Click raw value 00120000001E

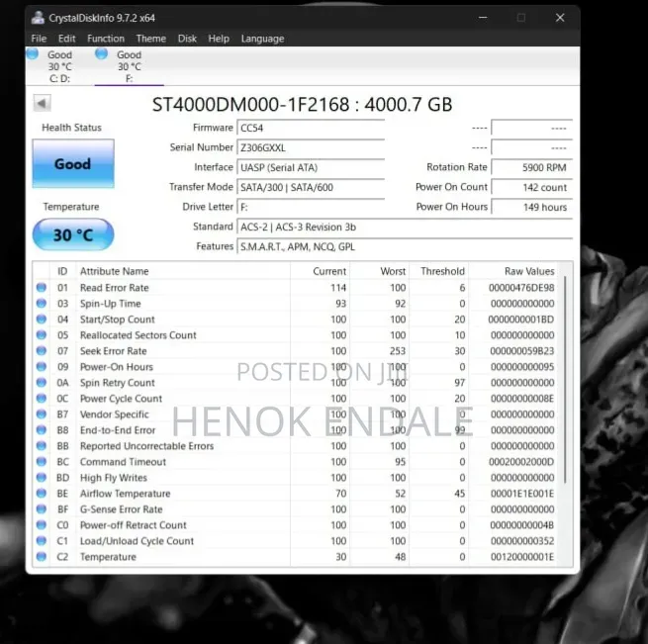coord(522,557)
